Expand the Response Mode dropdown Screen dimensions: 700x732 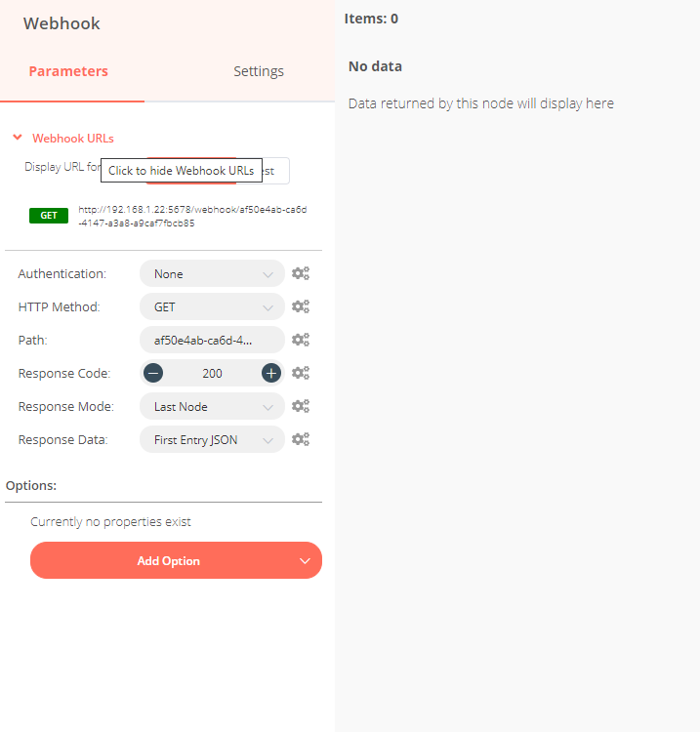[212, 407]
